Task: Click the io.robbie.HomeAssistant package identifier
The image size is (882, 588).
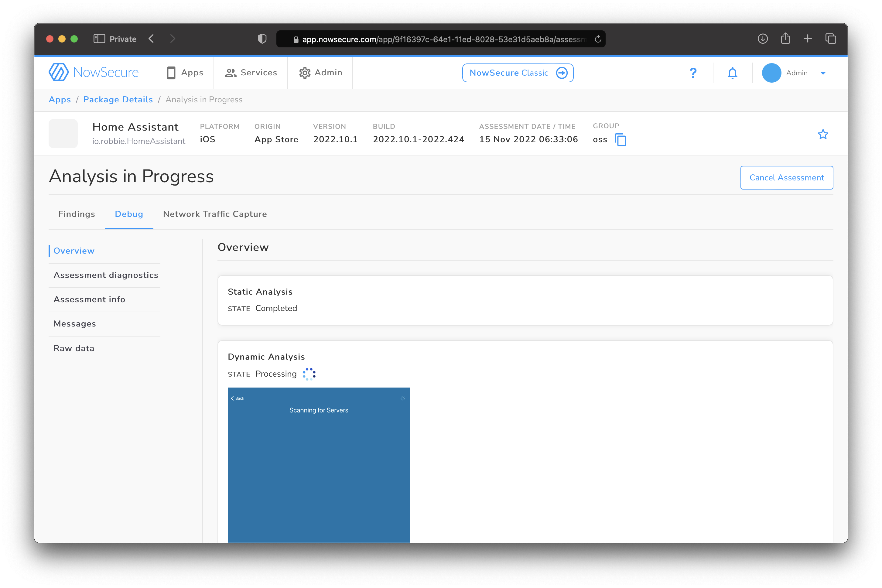Action: [139, 141]
